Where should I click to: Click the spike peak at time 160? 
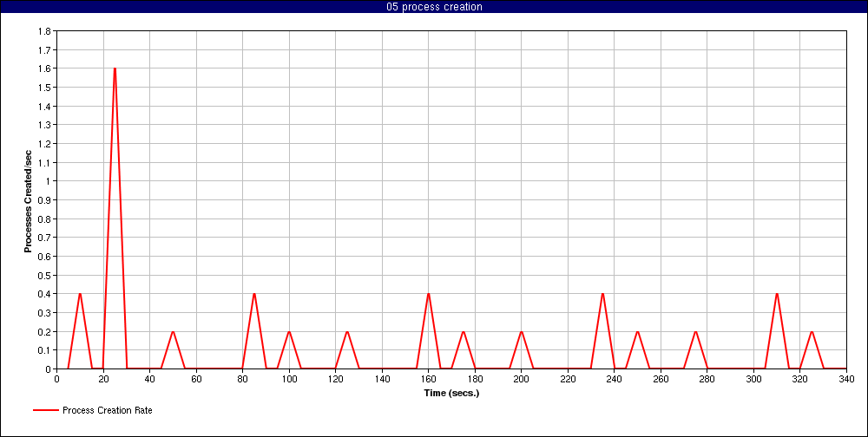429,294
